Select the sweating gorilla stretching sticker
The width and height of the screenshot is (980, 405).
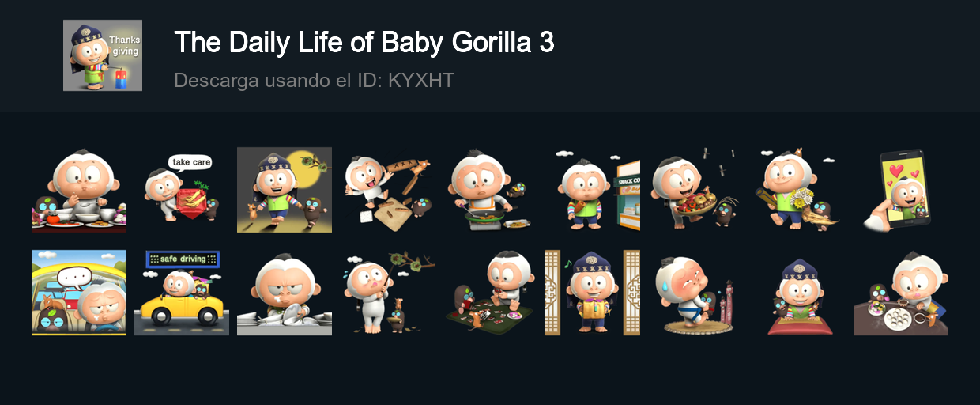695,293
